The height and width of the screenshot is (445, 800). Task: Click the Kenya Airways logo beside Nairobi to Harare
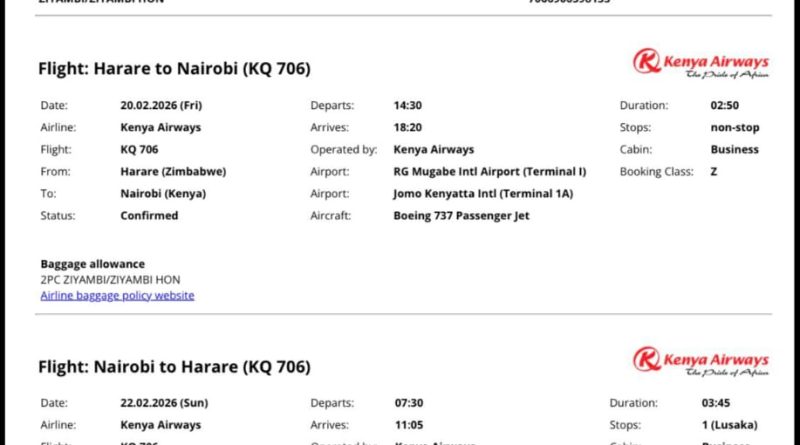tap(700, 362)
